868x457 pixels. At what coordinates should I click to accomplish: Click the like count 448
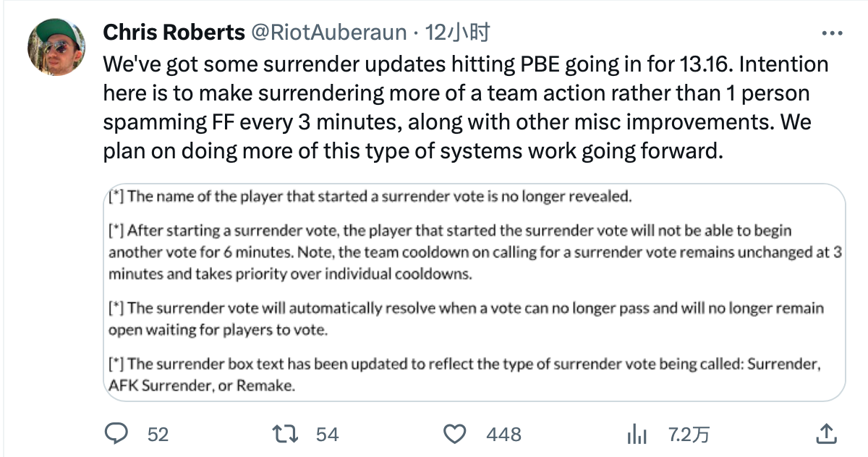pyautogui.click(x=503, y=434)
